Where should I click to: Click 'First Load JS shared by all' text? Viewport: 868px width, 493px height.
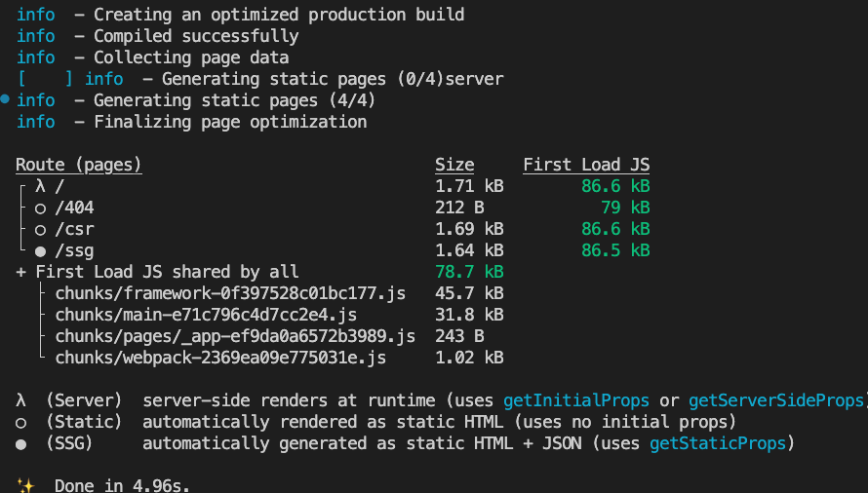click(x=167, y=272)
